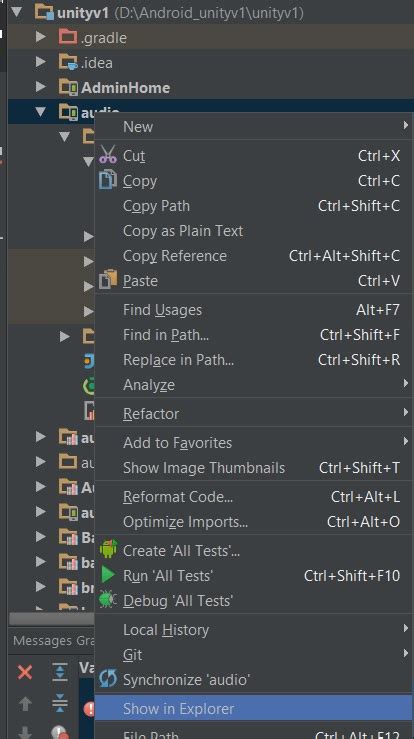Choose New from context menu
Viewport: 414px width, 739px height.
click(x=254, y=126)
